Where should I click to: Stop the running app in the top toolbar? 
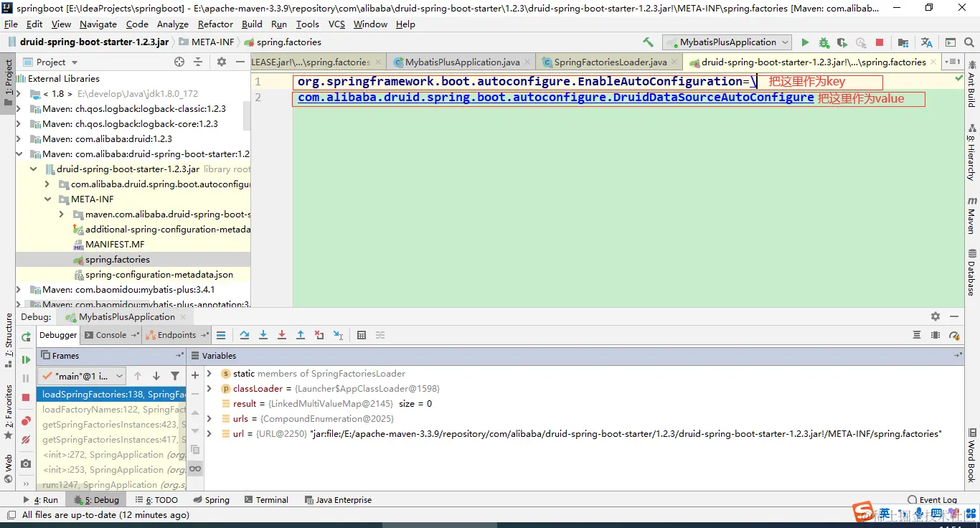(880, 42)
